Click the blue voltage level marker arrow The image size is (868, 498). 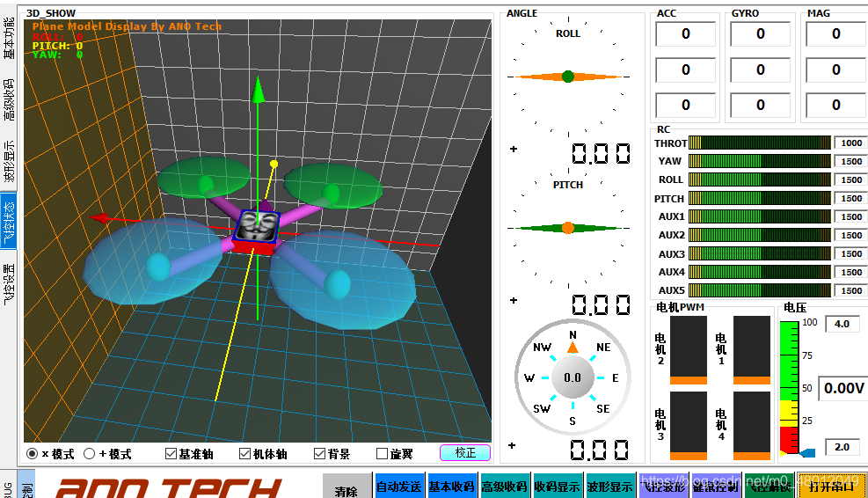coord(807,453)
